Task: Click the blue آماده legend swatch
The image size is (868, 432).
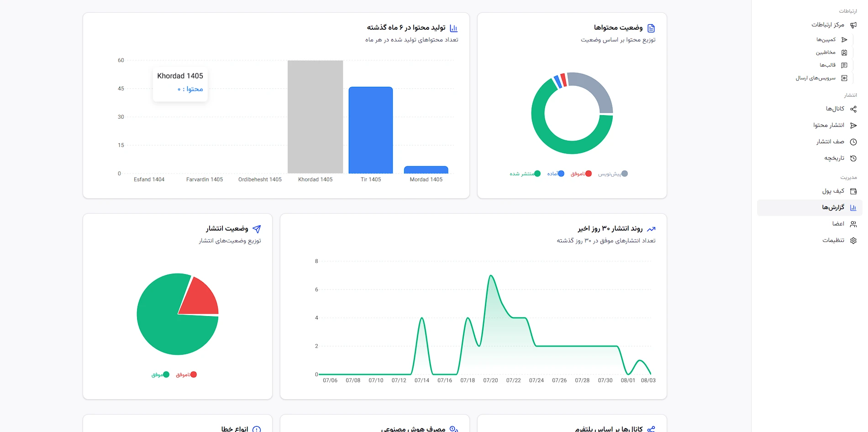Action: tap(561, 174)
